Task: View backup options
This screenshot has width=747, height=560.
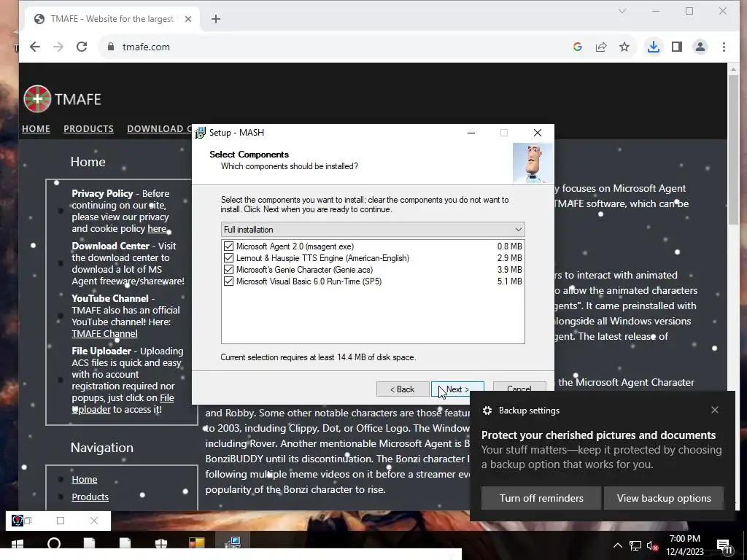Action: click(664, 498)
